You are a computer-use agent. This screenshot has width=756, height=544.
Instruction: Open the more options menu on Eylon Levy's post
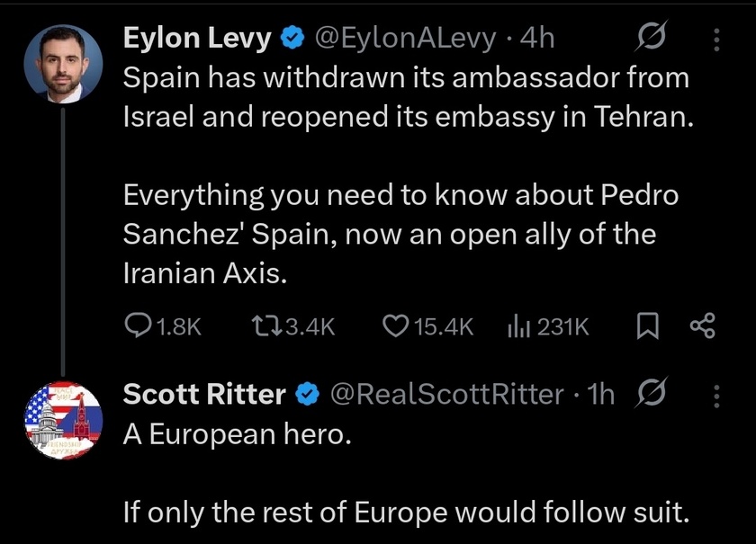pos(716,38)
